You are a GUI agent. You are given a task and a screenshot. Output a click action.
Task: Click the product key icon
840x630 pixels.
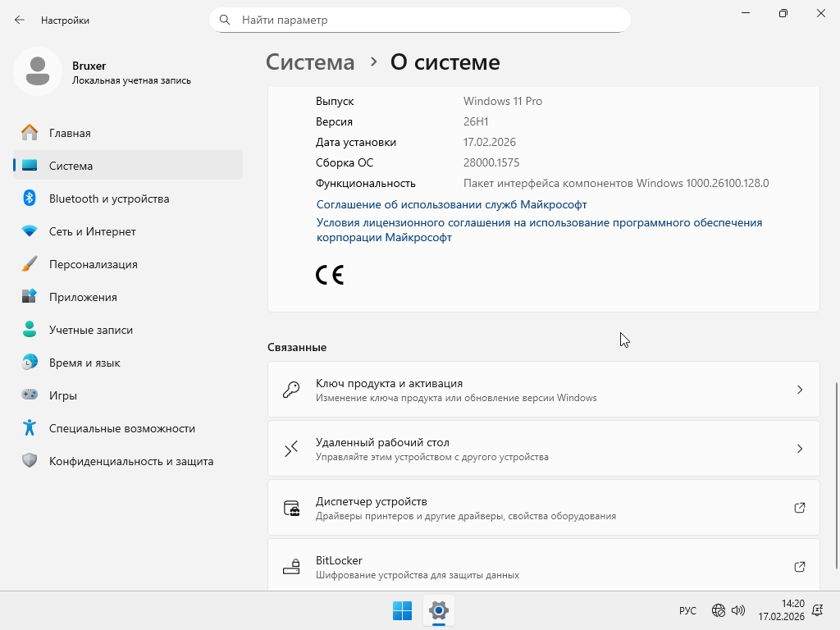click(291, 390)
